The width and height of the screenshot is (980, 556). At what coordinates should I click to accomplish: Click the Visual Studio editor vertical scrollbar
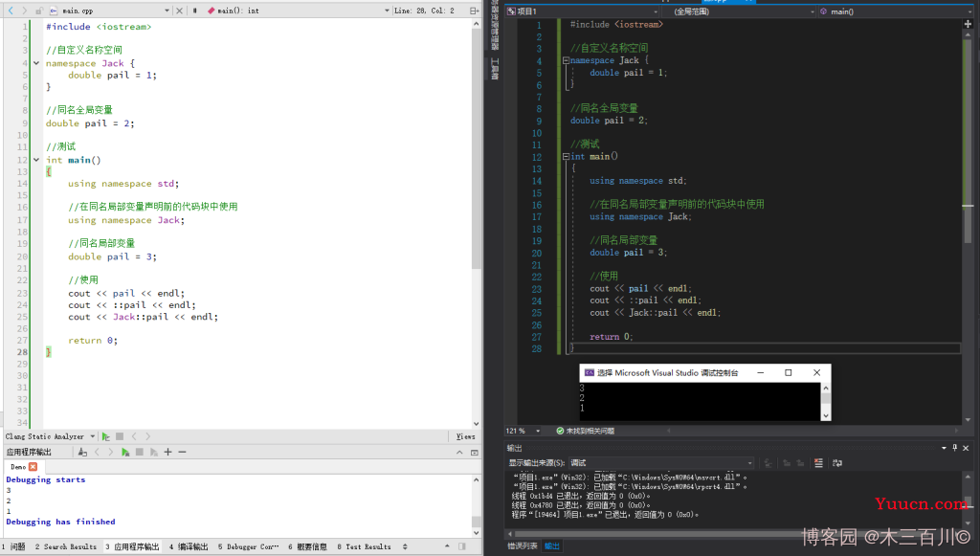coord(969,229)
